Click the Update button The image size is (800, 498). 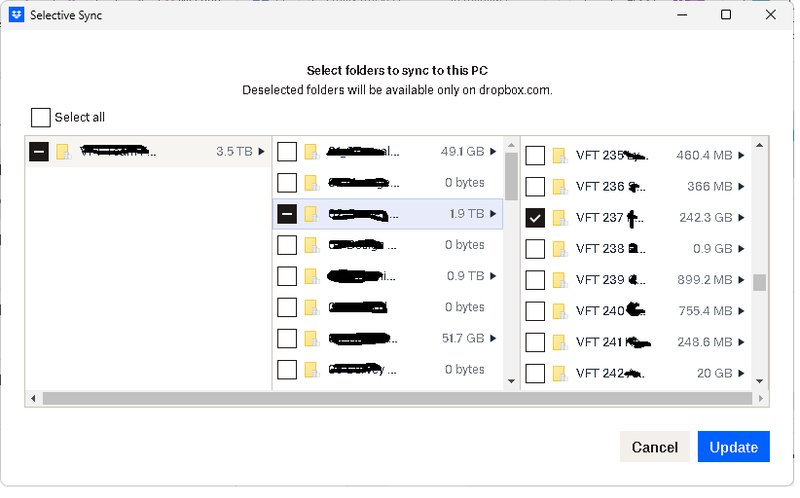pyautogui.click(x=734, y=447)
